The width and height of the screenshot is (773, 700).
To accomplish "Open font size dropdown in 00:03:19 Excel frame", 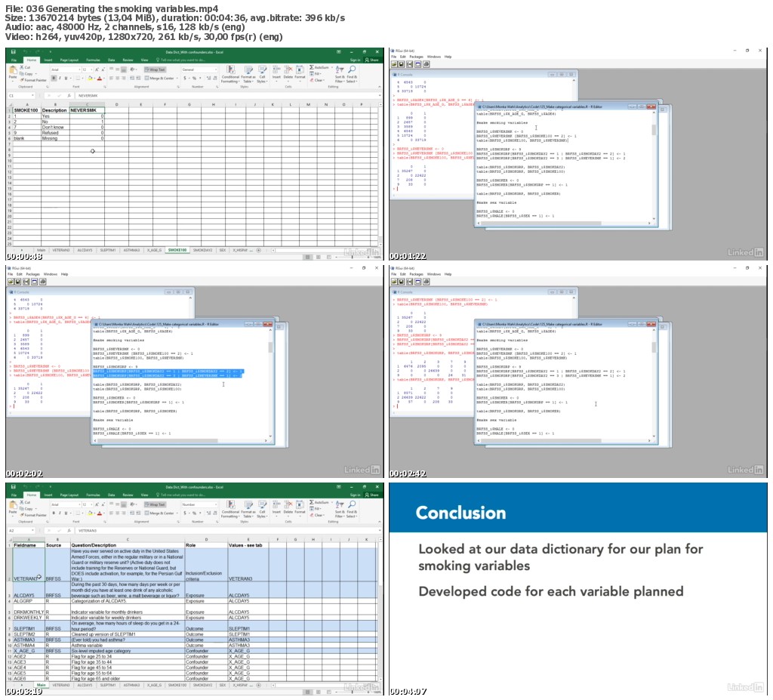I will click(x=91, y=504).
